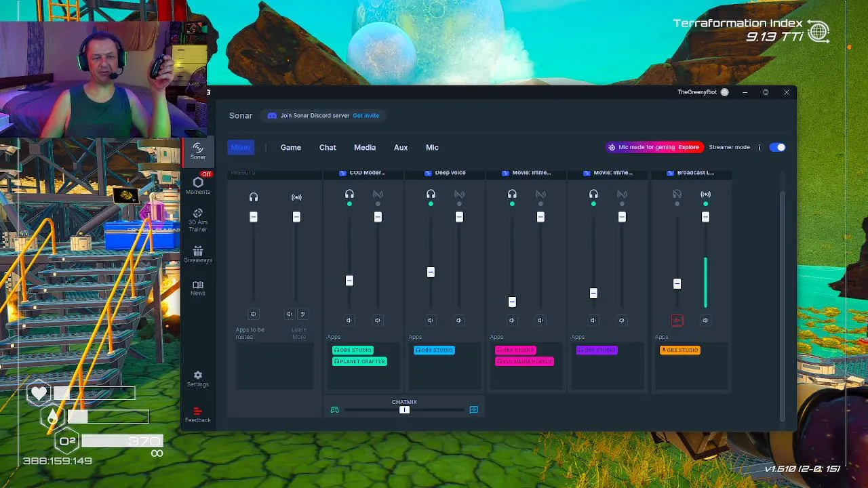Open Movie preset dropdown above purple OBS channel
This screenshot has height=488, width=868.
(x=608, y=173)
